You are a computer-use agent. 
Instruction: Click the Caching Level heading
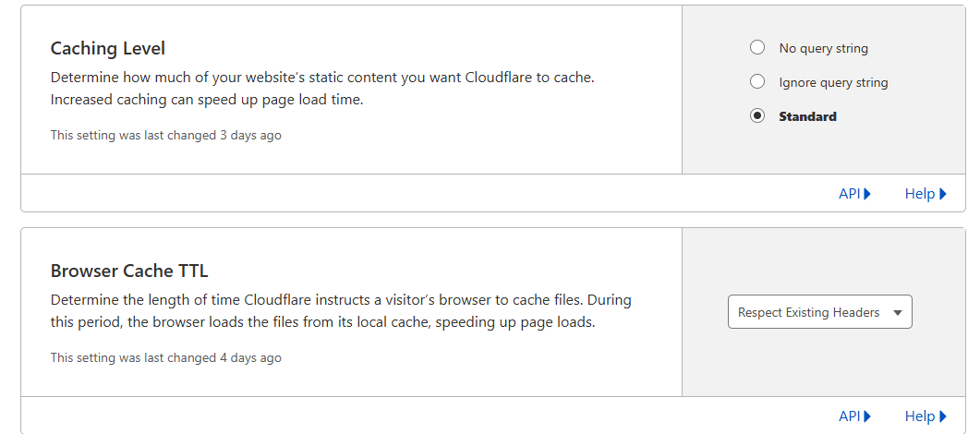click(108, 48)
